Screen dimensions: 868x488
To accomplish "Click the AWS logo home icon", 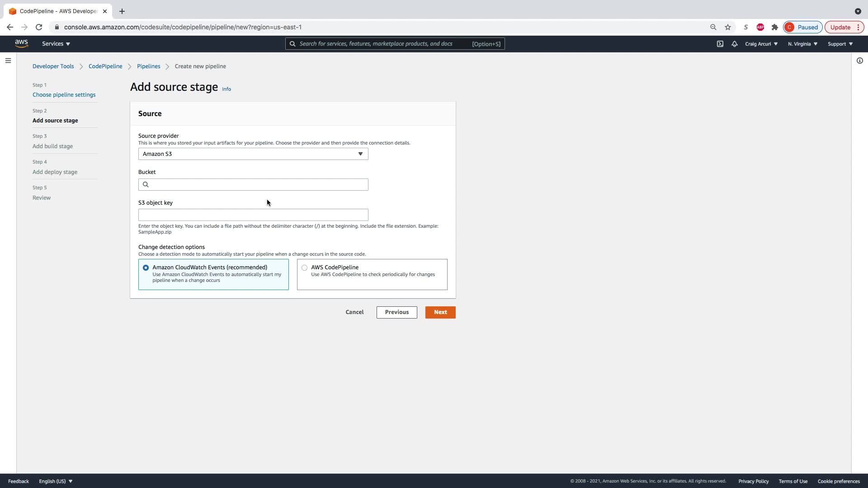I will coord(21,43).
